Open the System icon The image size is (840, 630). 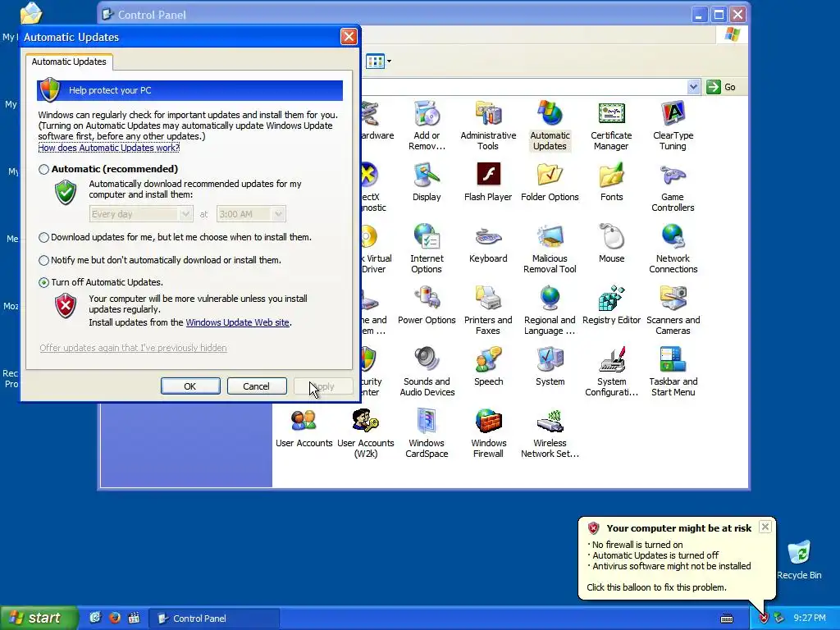pyautogui.click(x=550, y=367)
